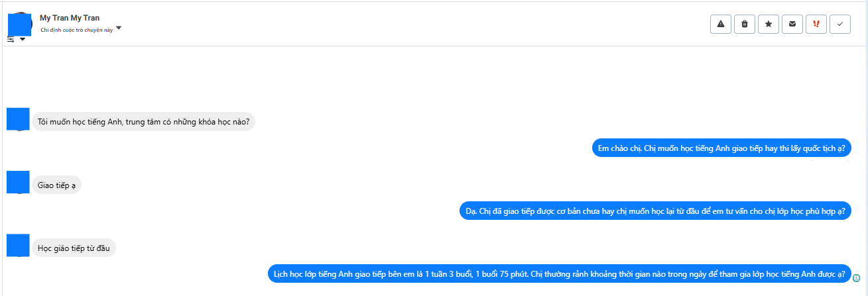Mark conversation done with checkmark button
The width and height of the screenshot is (868, 296).
(x=839, y=24)
